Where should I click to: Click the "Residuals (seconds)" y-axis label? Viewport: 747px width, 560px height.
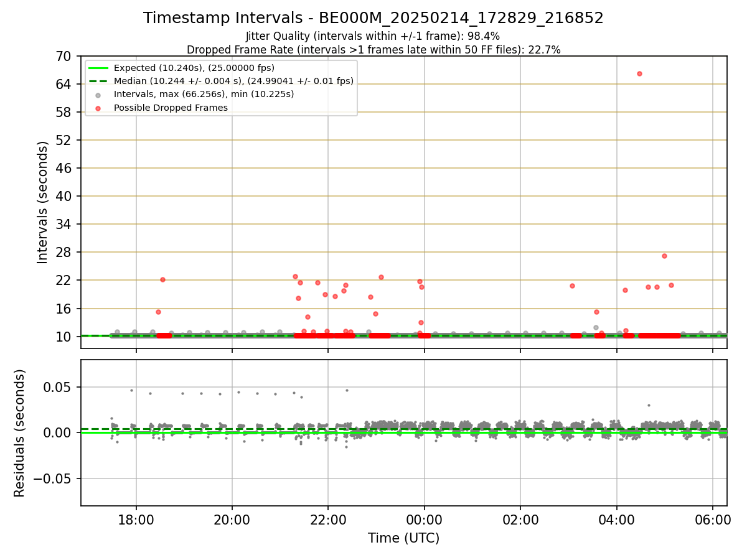pyautogui.click(x=20, y=433)
